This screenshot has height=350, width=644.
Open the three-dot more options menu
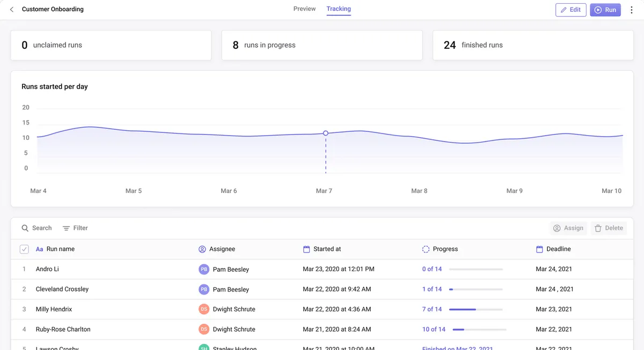coord(632,10)
